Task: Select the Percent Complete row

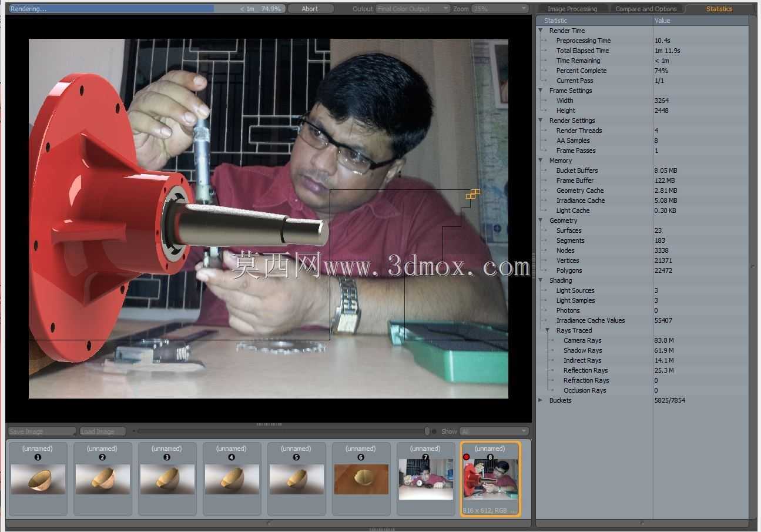Action: 643,71
